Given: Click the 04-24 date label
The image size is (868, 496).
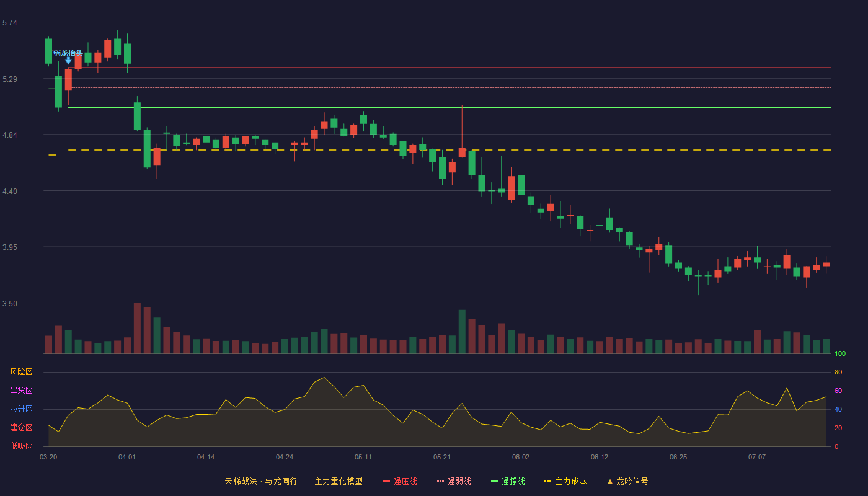Looking at the screenshot, I should pyautogui.click(x=285, y=457).
